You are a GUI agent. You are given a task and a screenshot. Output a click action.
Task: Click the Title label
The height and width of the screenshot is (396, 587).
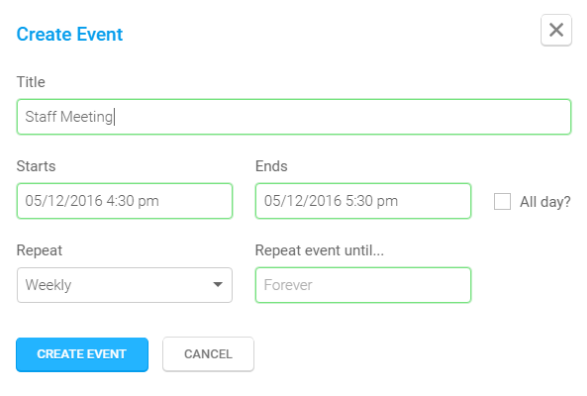click(31, 82)
